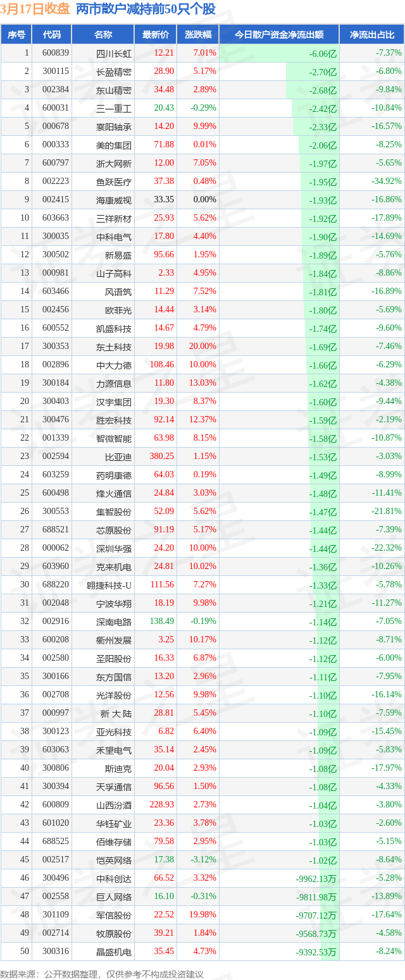Click stock name 深圳华强
The height and width of the screenshot is (980, 405).
tap(114, 548)
